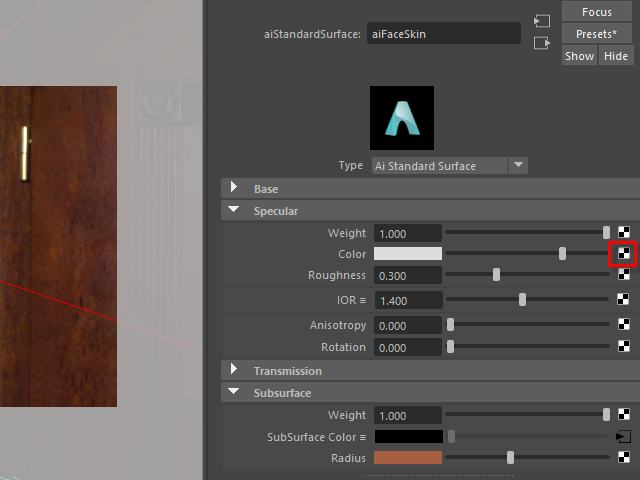Click the Specular Weight map checker icon

[x=624, y=233]
